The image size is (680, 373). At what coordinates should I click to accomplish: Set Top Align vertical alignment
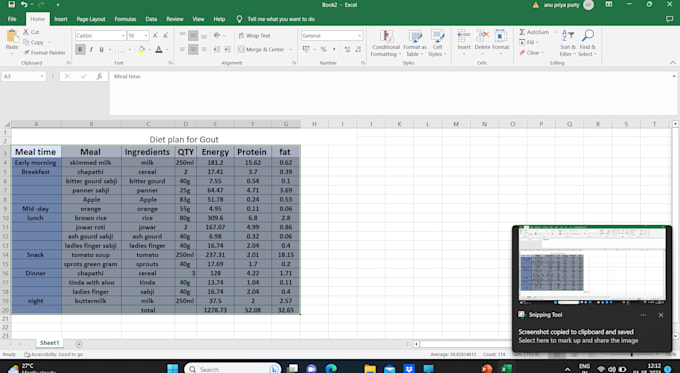(x=183, y=35)
